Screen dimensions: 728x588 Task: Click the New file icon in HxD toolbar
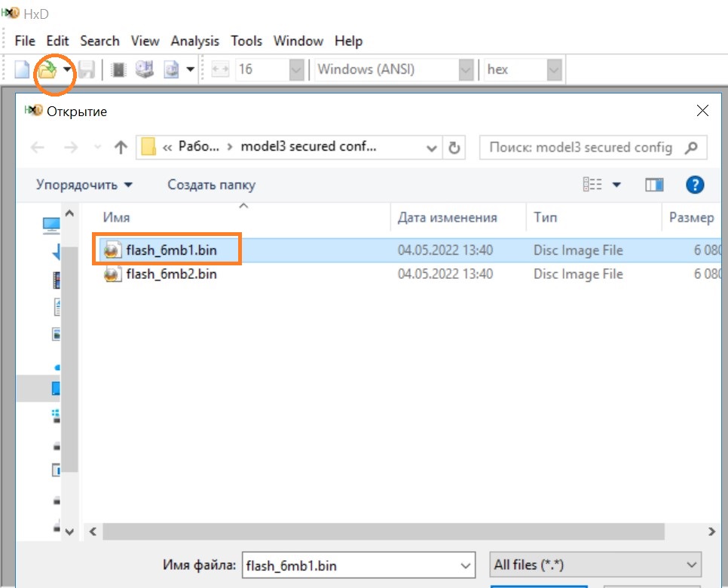tap(23, 70)
